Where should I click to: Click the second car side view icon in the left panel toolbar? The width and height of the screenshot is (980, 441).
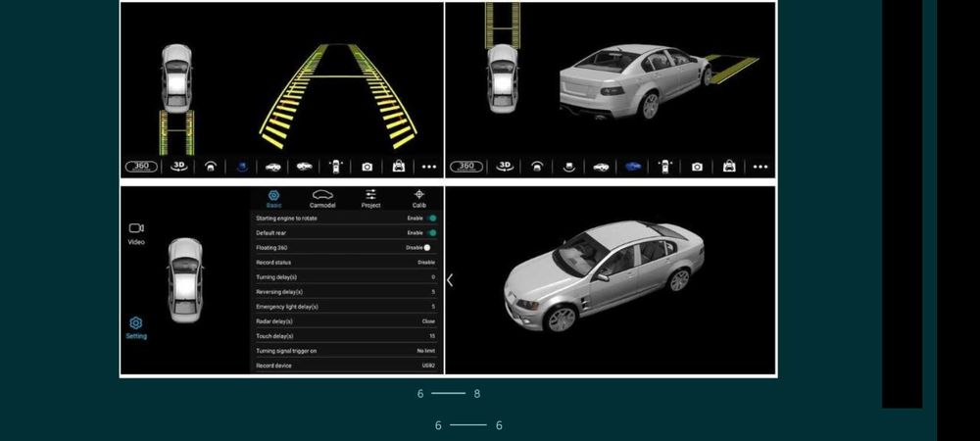[305, 167]
